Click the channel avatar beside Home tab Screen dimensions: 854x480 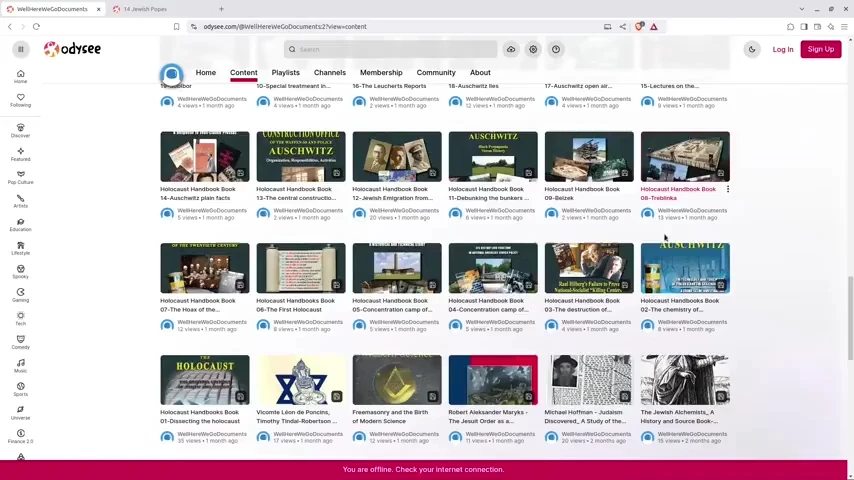point(172,74)
